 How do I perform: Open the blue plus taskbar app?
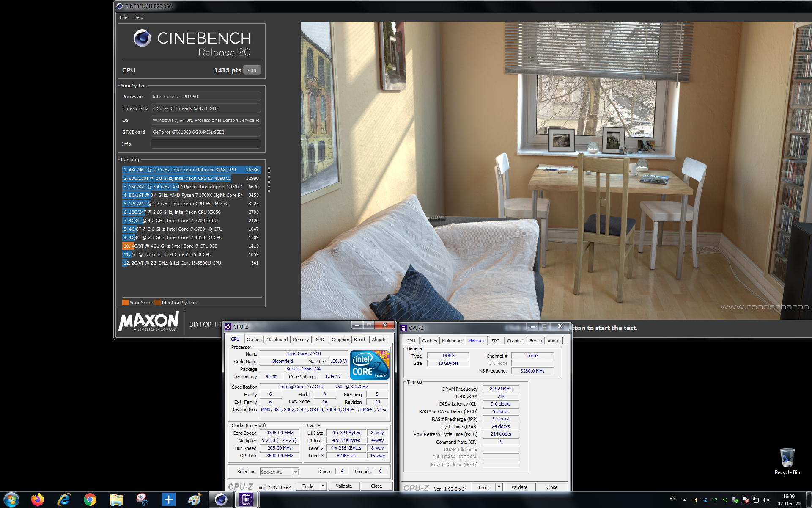tap(168, 500)
